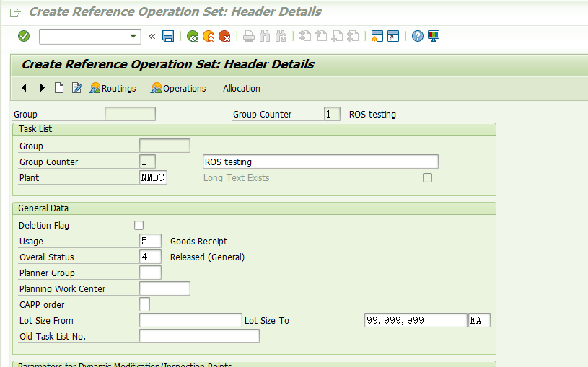This screenshot has height=367, width=588.
Task: Click the Goods Receipt usage text
Action: (x=198, y=241)
